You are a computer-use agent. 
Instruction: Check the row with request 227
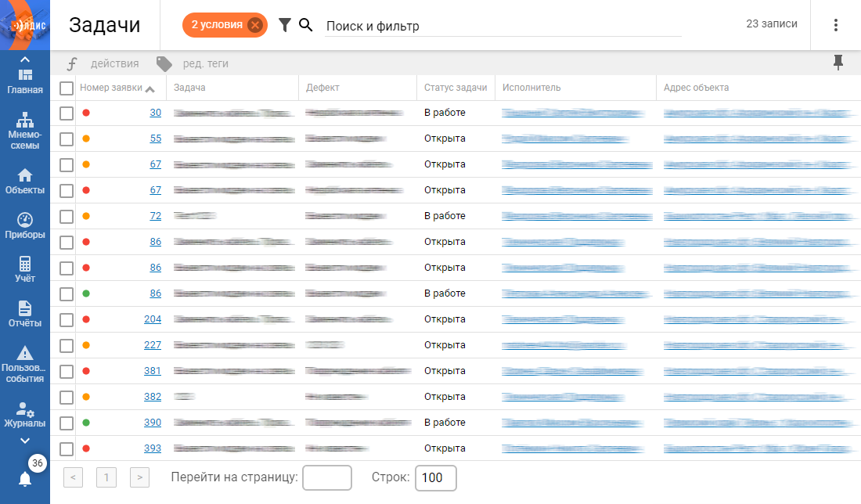[x=67, y=345]
